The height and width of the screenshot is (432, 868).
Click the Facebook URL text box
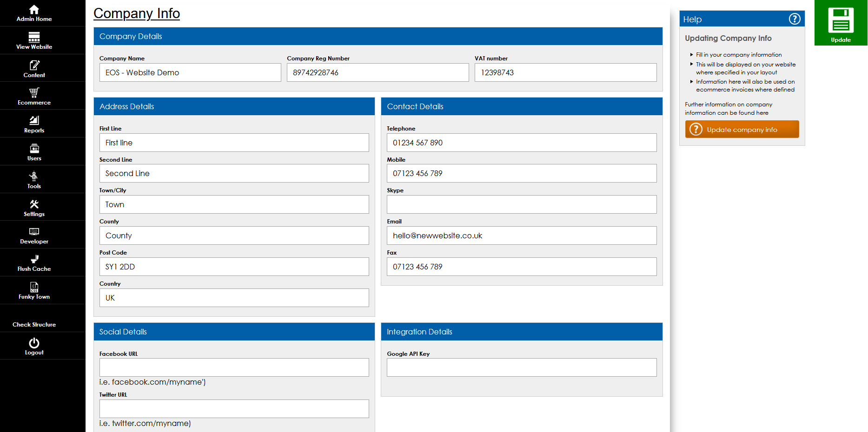[x=234, y=367]
